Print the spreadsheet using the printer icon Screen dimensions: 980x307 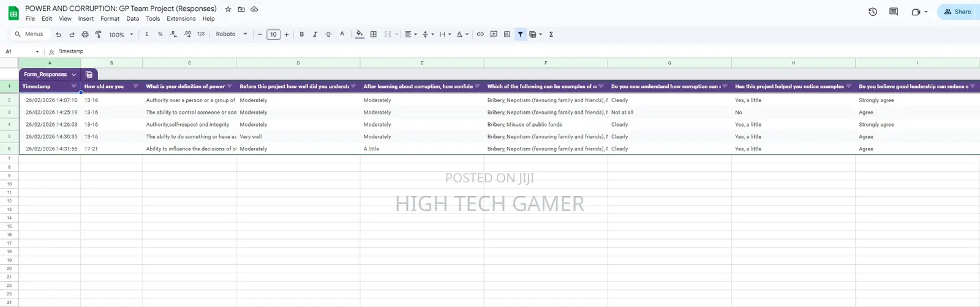[x=85, y=34]
